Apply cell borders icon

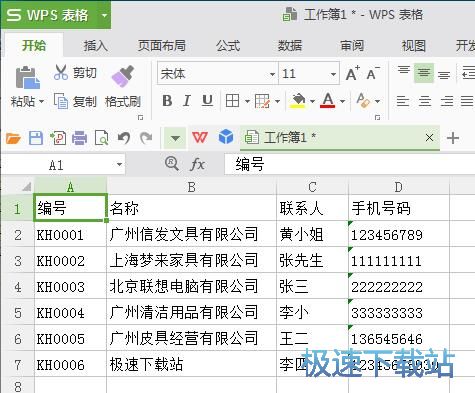pos(232,100)
